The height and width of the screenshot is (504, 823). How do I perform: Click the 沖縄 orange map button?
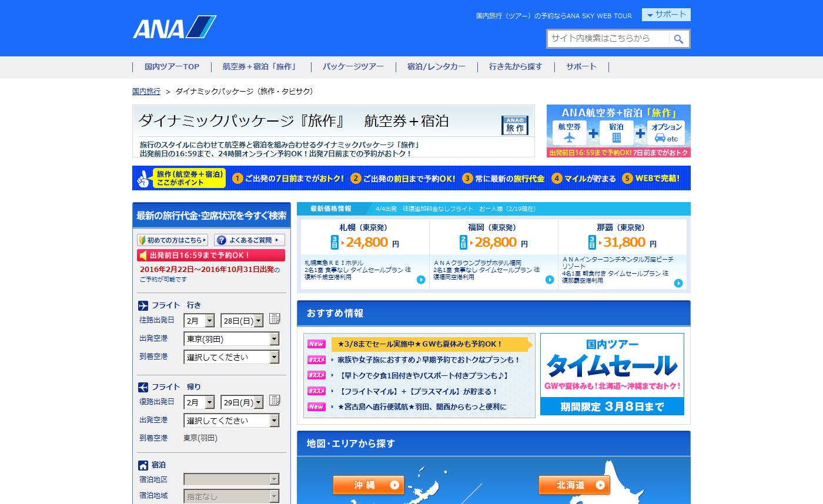(369, 485)
